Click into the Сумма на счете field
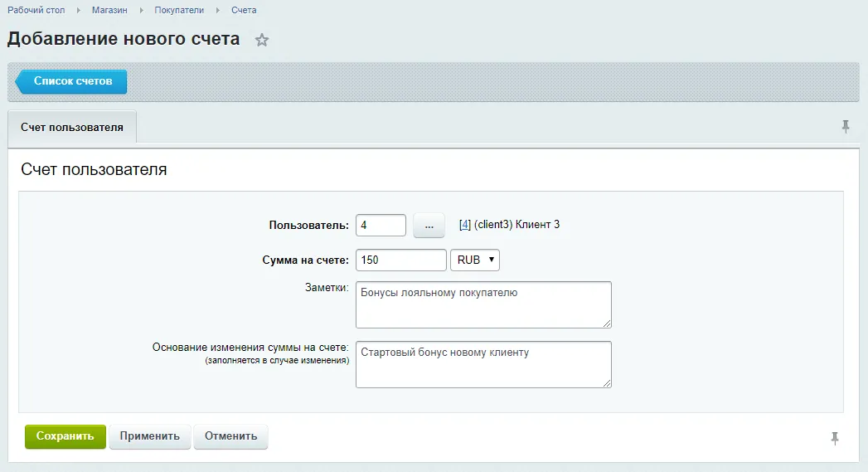Image resolution: width=868 pixels, height=472 pixels. tap(400, 260)
